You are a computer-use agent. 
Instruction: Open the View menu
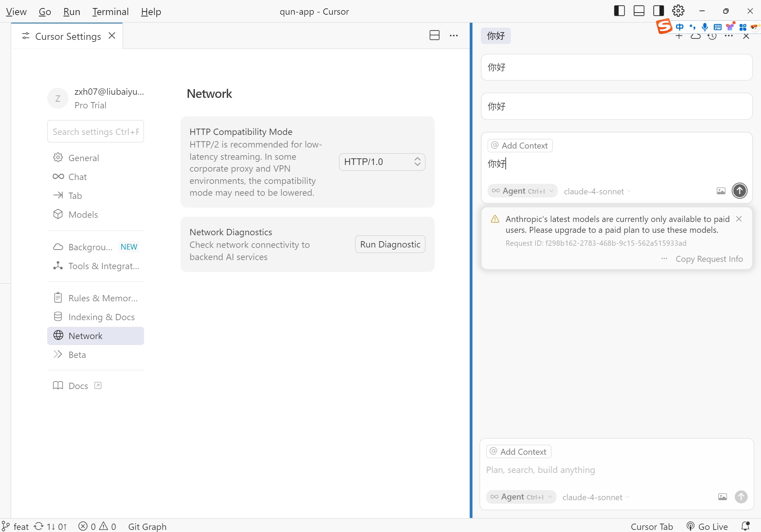[16, 12]
